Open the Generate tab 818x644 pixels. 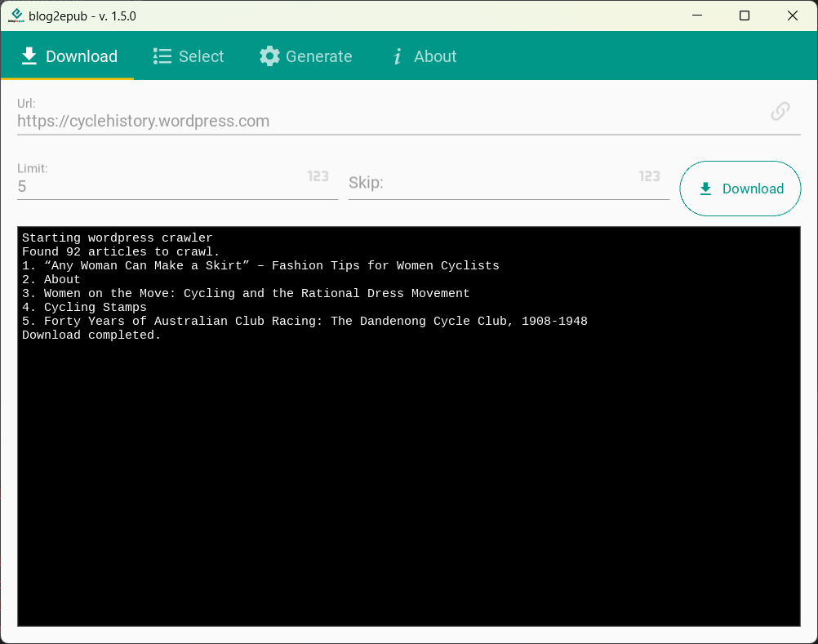(x=306, y=56)
